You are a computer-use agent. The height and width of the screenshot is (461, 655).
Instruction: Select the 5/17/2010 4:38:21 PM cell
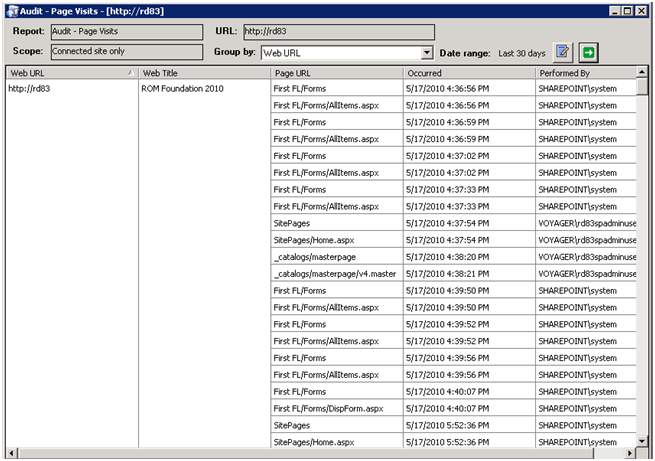pyautogui.click(x=469, y=274)
